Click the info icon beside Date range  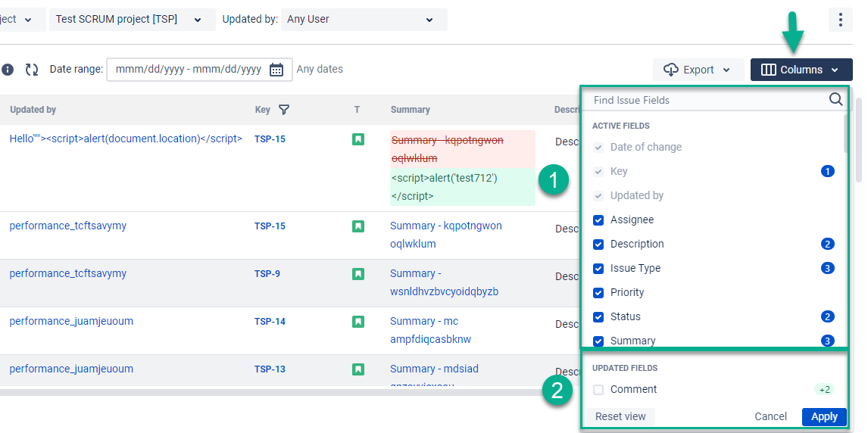(8, 70)
